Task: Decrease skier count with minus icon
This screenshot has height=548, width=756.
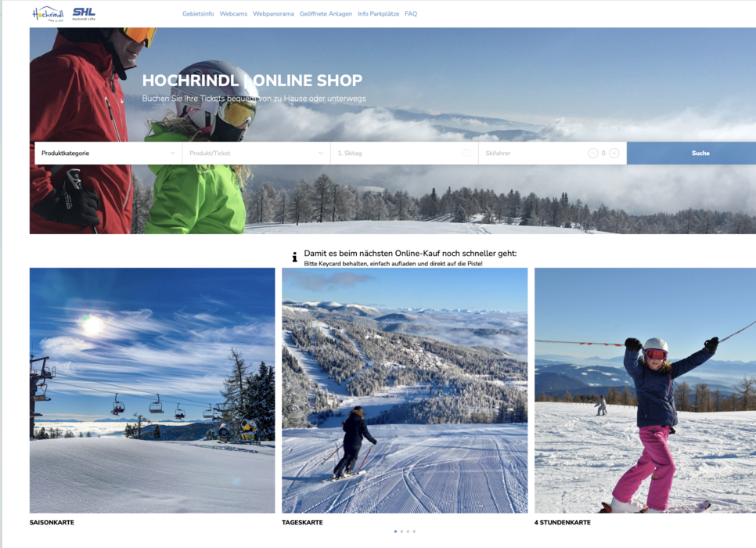Action: coord(592,153)
